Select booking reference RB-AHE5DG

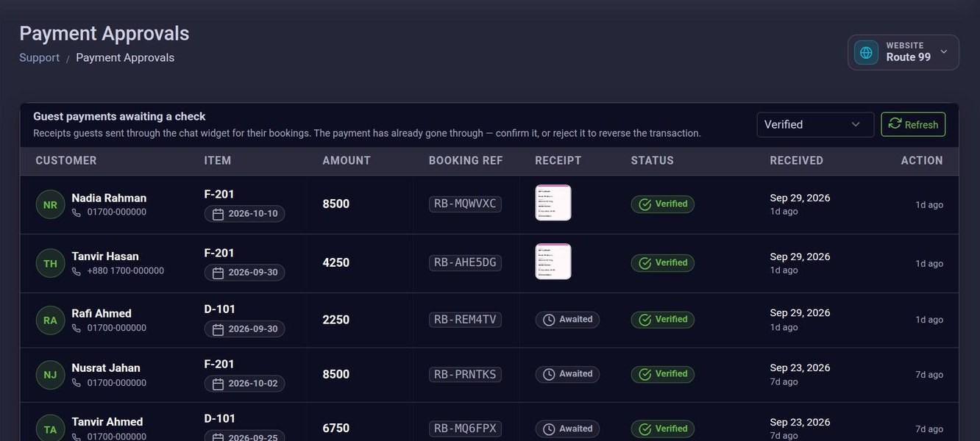pyautogui.click(x=465, y=262)
